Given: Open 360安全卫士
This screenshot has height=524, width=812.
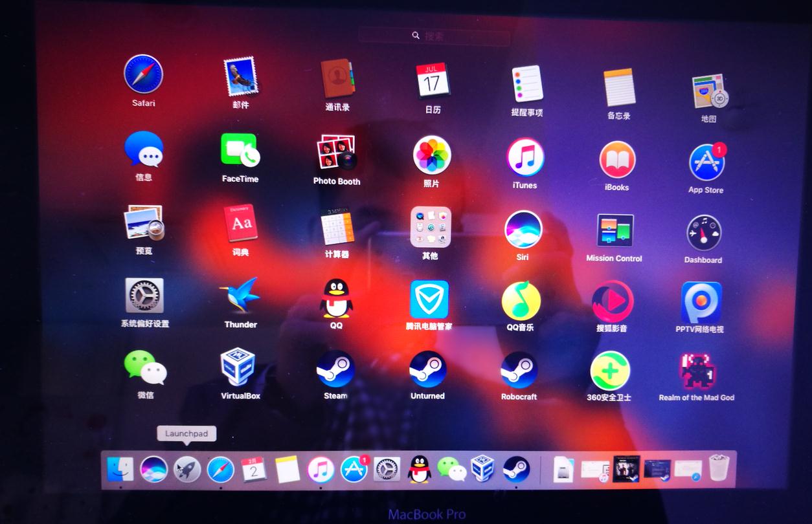Looking at the screenshot, I should [610, 371].
